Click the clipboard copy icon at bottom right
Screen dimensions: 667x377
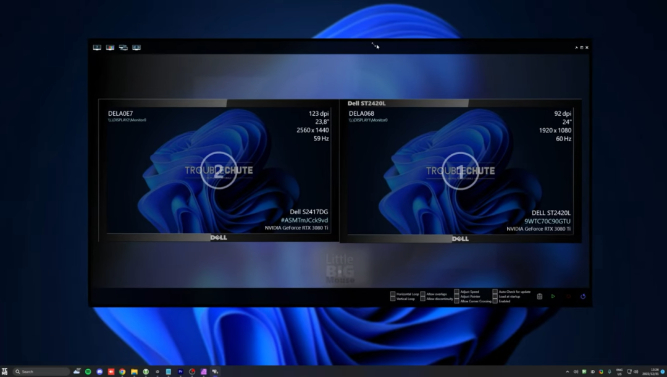(539, 296)
